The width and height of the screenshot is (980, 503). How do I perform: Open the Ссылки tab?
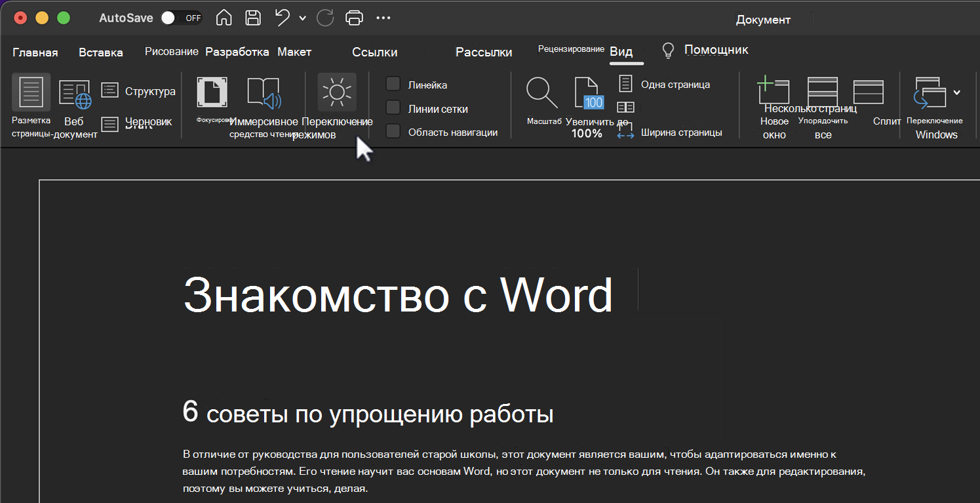[x=375, y=52]
